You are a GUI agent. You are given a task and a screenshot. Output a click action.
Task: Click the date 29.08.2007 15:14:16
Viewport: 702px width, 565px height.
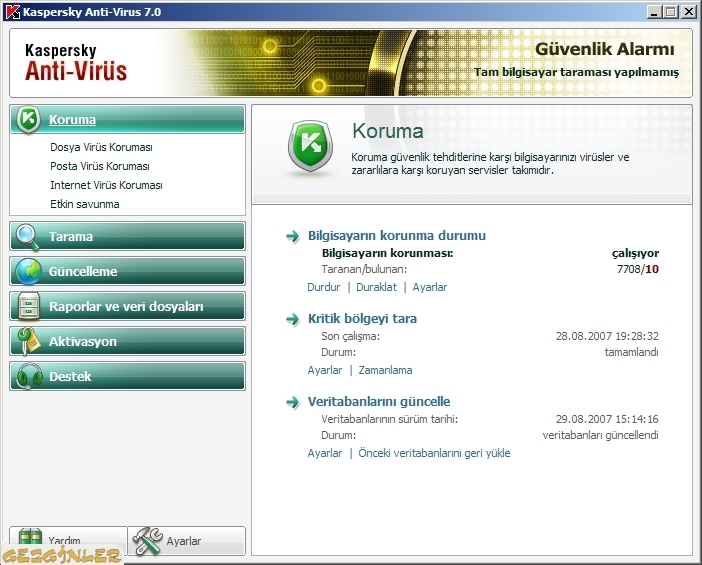coord(607,419)
